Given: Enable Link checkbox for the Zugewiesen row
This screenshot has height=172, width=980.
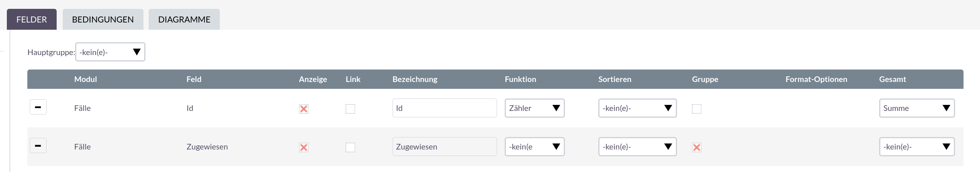Looking at the screenshot, I should click(x=350, y=147).
